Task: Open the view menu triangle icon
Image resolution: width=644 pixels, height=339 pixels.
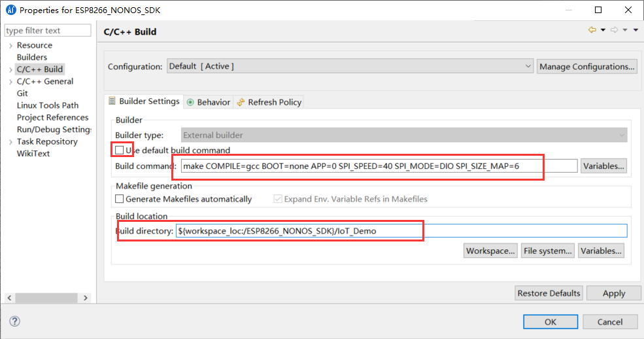Action: click(x=636, y=30)
